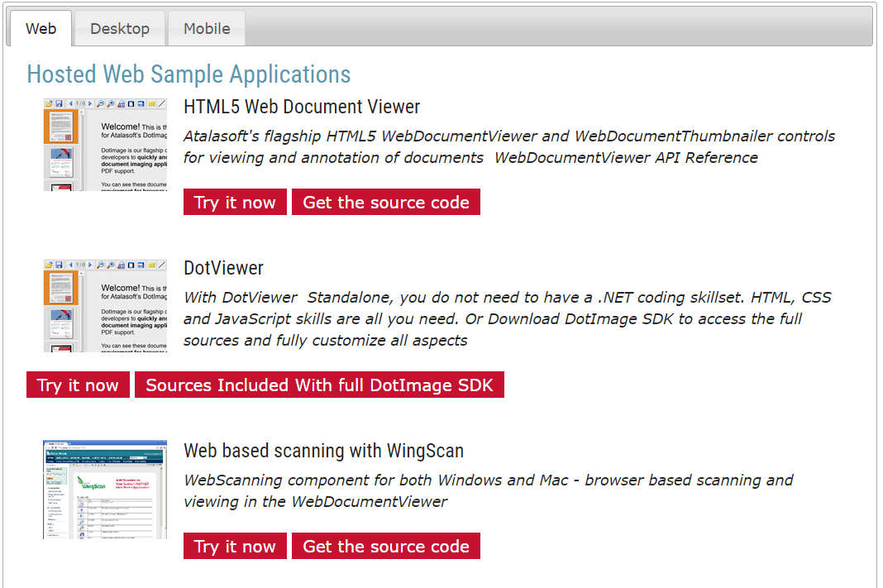This screenshot has height=588, width=883.
Task: Click the region zoom icon in the HTML5 viewer thumbnail
Action: pos(122,103)
